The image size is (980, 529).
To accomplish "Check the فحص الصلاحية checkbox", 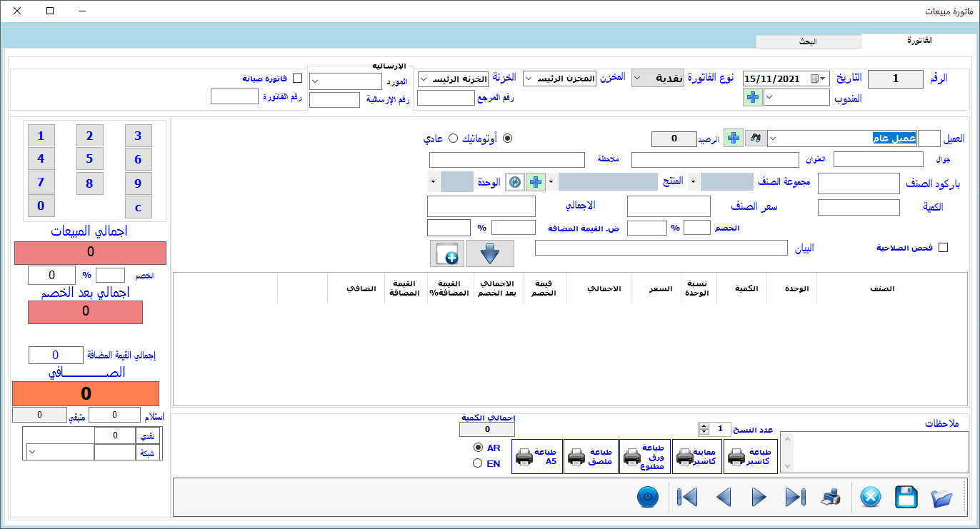I will 943,248.
